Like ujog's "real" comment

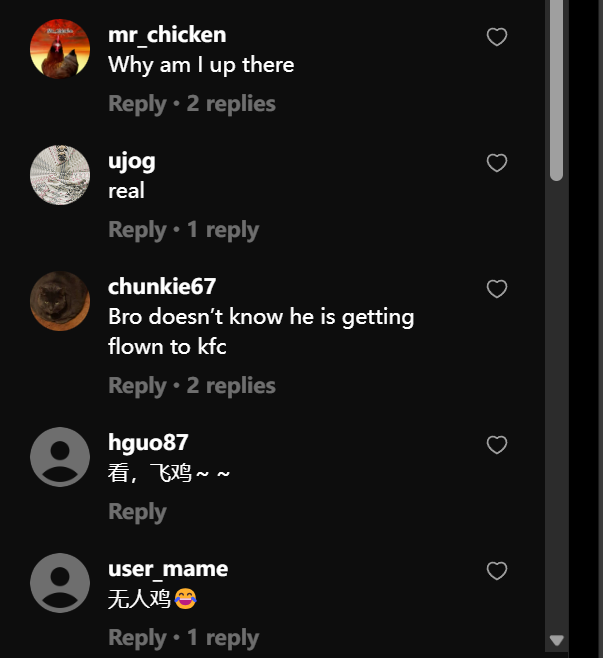point(497,163)
